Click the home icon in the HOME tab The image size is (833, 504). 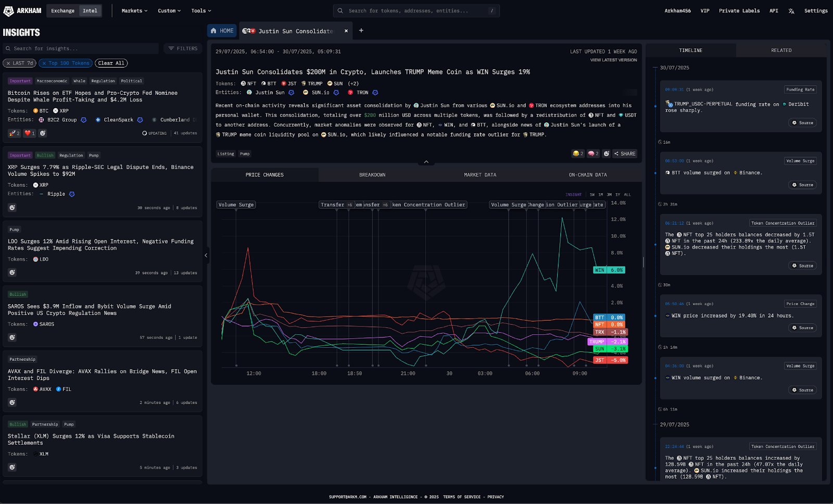(x=213, y=31)
